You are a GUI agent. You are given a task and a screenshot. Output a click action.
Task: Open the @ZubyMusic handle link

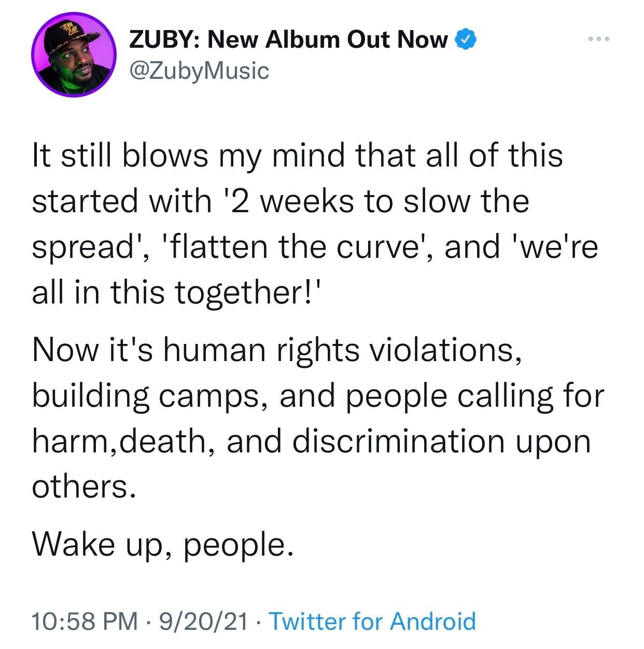tap(199, 70)
